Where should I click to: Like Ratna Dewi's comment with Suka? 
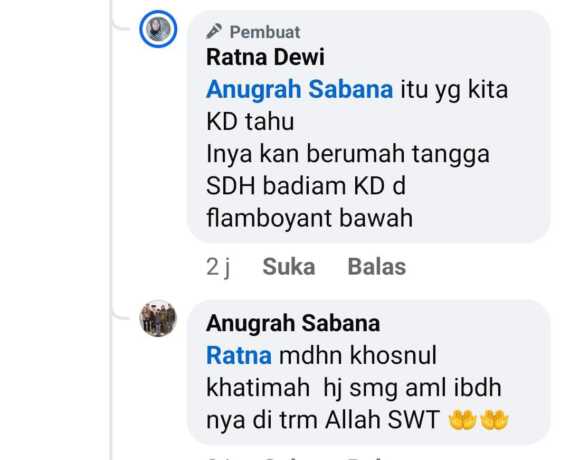pos(289,267)
